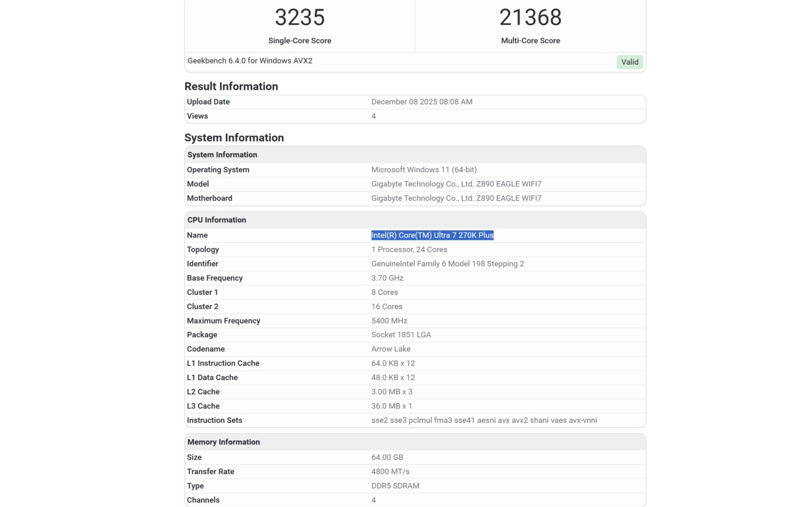Viewport: 812px width, 507px height.
Task: Click the Microsoft Windows 11 (64-bit) text
Action: click(x=424, y=170)
